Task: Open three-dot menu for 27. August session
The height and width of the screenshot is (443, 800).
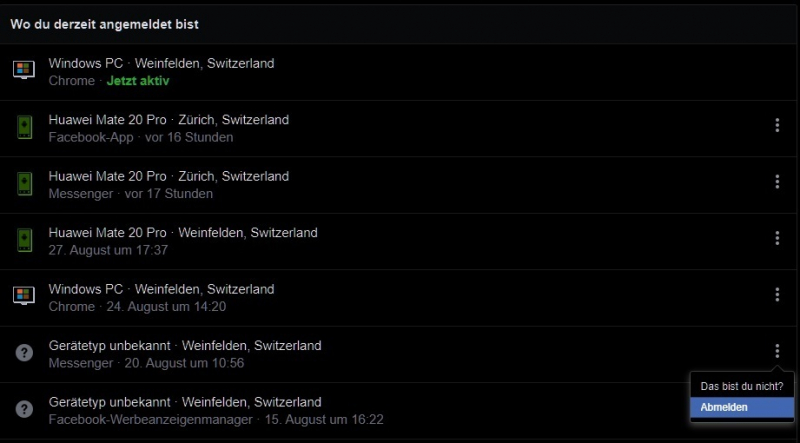Action: click(777, 238)
